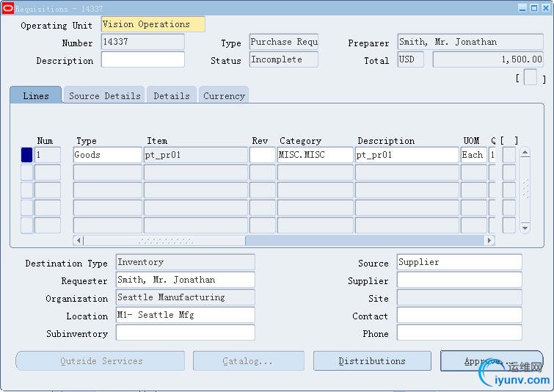Click the Total amount 1,500.00 field
This screenshot has width=554, height=392.
(x=488, y=59)
